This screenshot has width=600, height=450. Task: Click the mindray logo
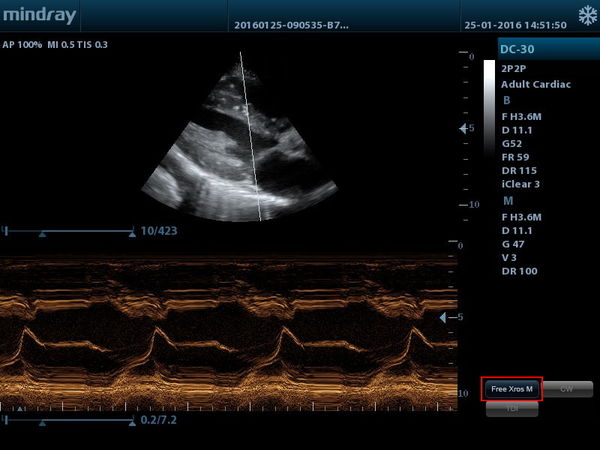pyautogui.click(x=39, y=15)
